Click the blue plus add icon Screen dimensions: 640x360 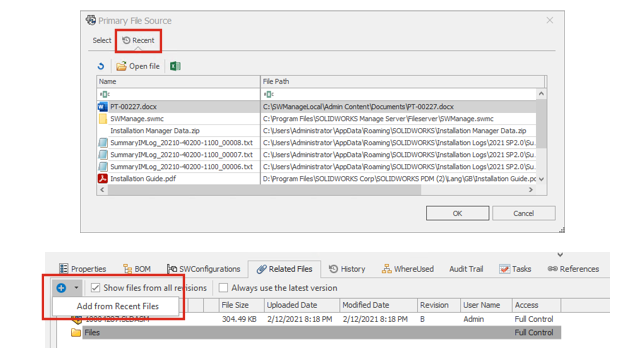(61, 288)
